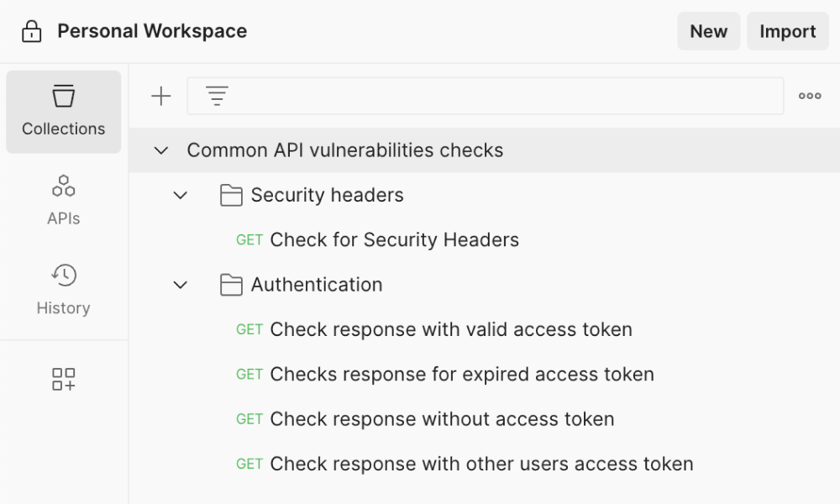Click the filter lines icon in search

click(217, 97)
